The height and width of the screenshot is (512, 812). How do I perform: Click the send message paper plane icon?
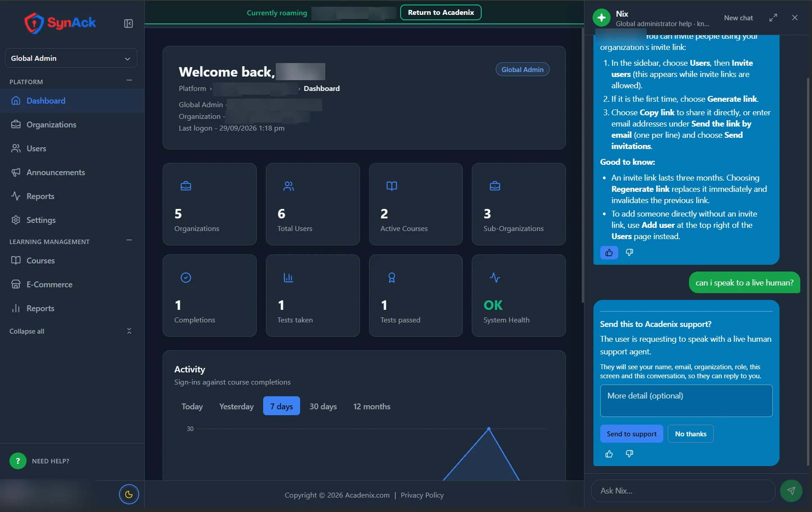791,490
